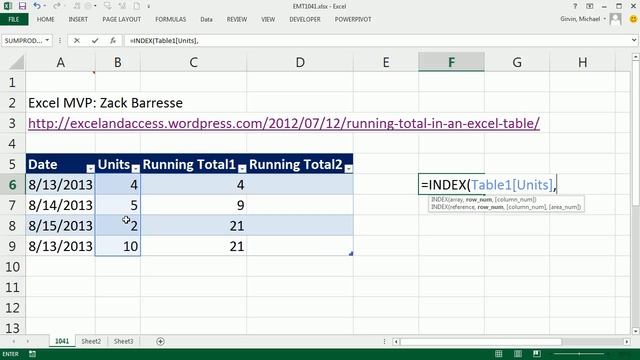Click the Excel application logo icon
640x360 pixels.
tap(7, 6)
